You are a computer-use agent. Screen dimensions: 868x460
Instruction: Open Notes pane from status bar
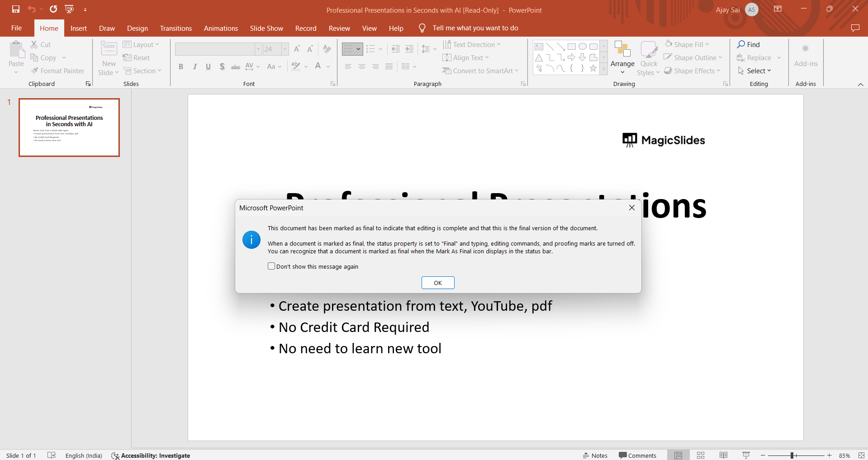click(595, 455)
